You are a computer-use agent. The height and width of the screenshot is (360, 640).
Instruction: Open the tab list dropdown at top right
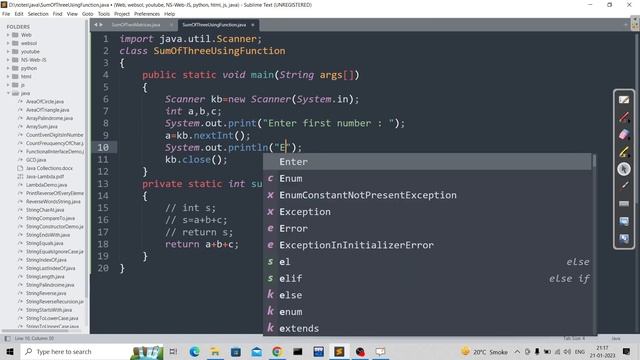(x=626, y=25)
